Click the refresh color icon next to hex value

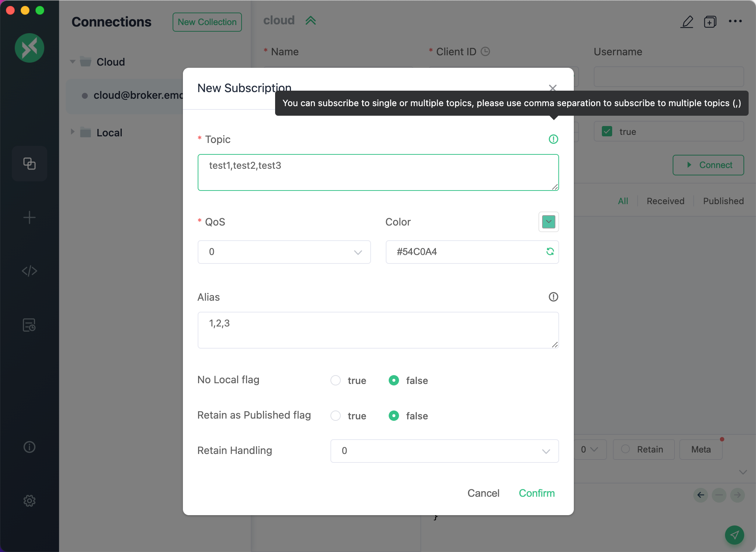pos(548,252)
